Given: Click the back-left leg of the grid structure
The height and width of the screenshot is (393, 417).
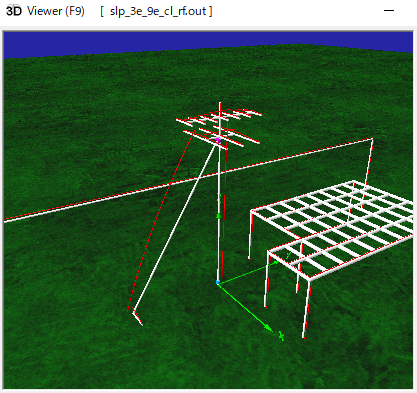Looking at the screenshot, I should pyautogui.click(x=250, y=235).
